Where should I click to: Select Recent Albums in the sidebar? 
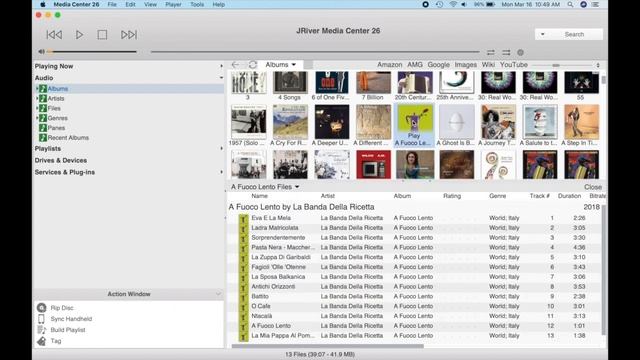[68, 138]
